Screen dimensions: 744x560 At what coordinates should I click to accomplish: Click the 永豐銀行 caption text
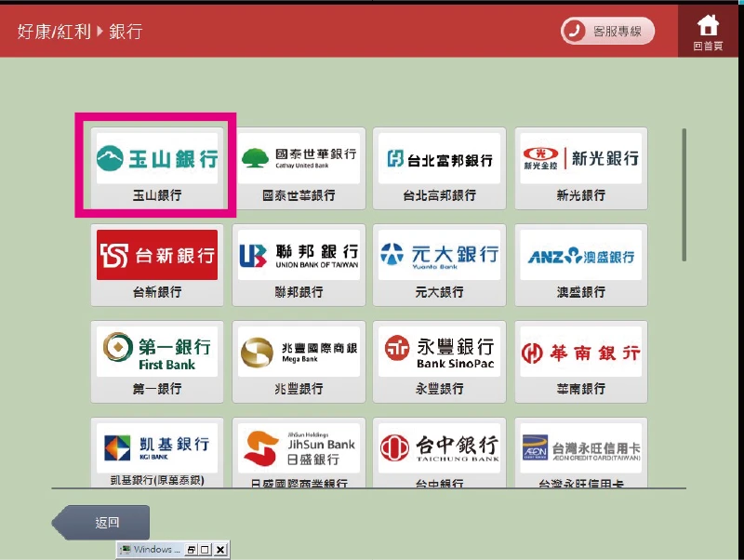tap(439, 389)
